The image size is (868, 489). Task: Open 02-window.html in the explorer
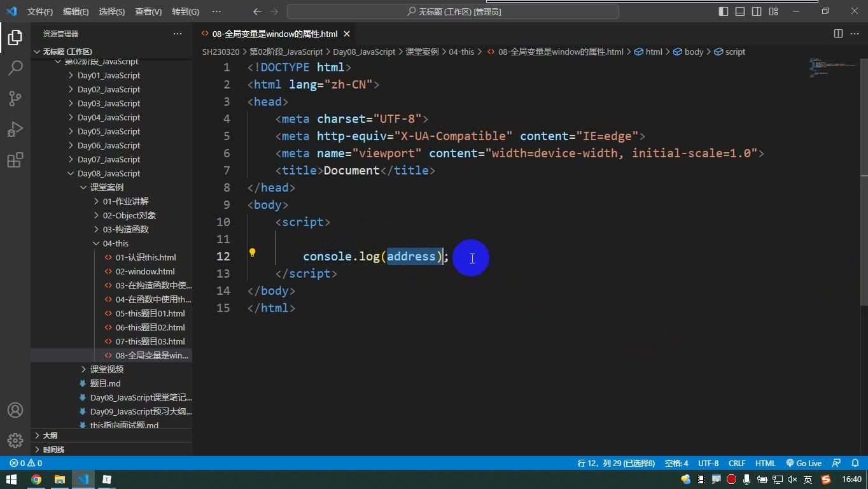tap(145, 271)
